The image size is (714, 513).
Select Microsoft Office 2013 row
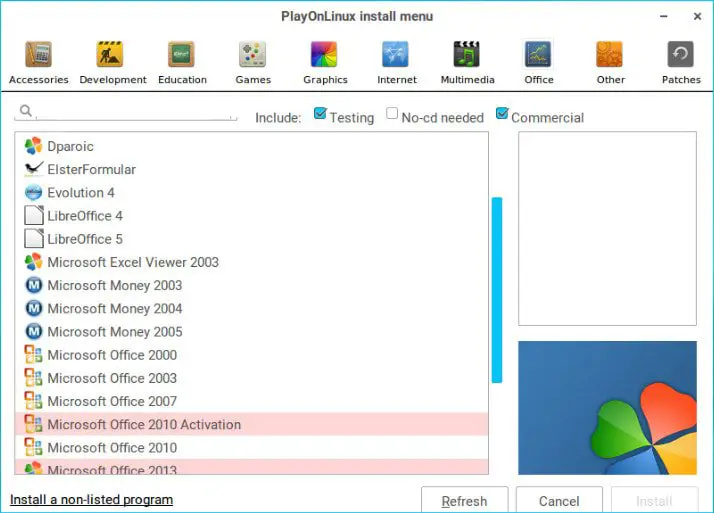(x=252, y=467)
